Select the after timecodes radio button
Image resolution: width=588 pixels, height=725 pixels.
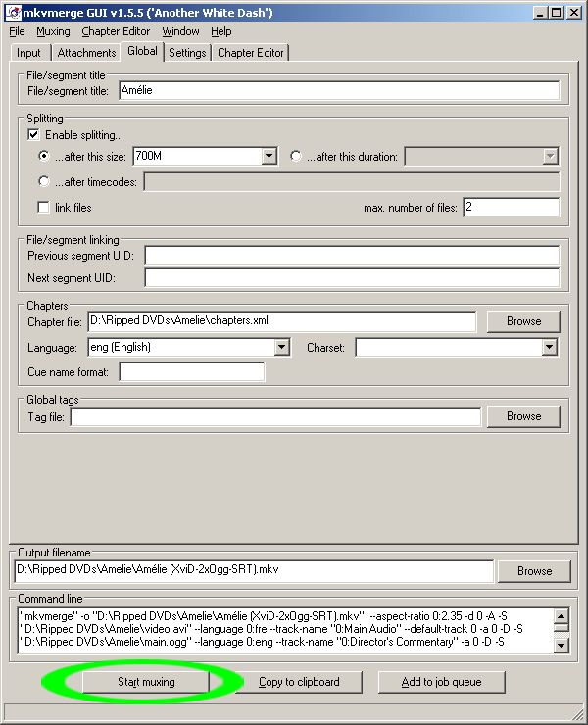(x=44, y=181)
